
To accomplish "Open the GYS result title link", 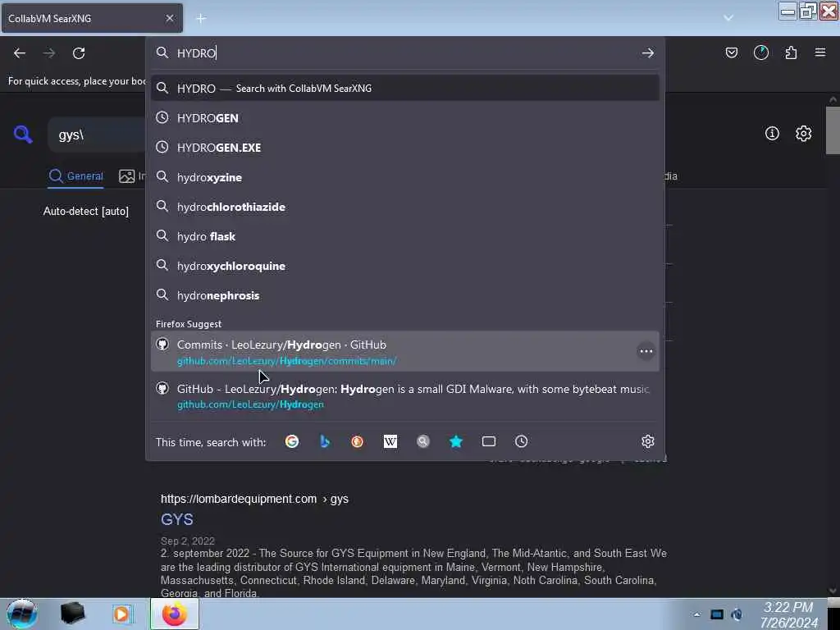I will (x=177, y=519).
